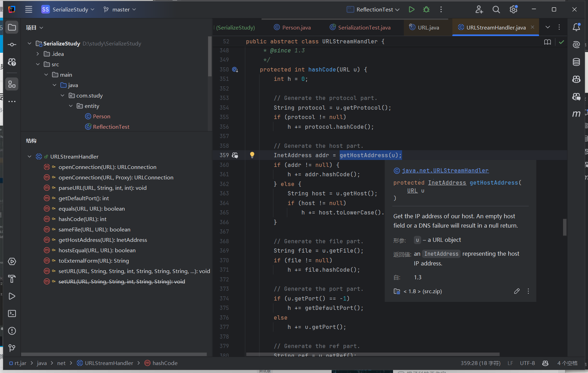This screenshot has width=588, height=373.
Task: Run ReflectionTest with green play button
Action: click(x=411, y=9)
